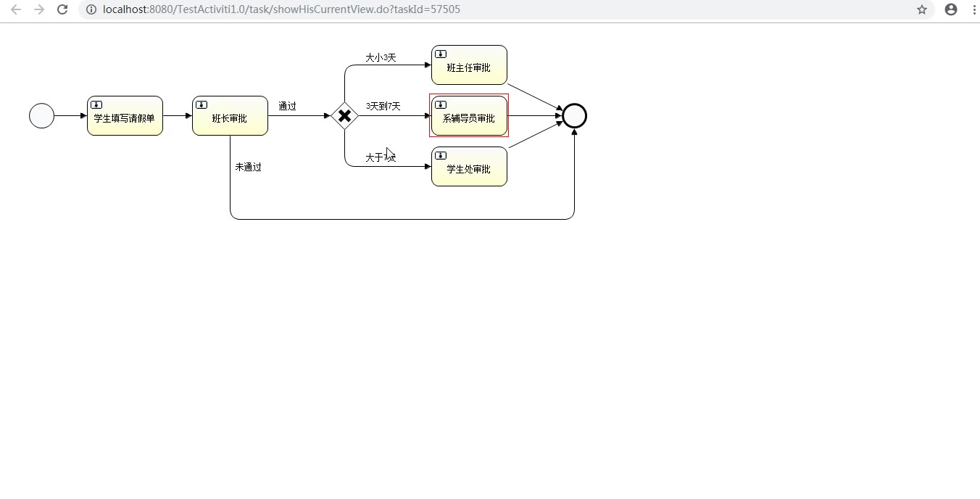Click the end event bold circle
The image size is (980, 499).
pyautogui.click(x=575, y=116)
